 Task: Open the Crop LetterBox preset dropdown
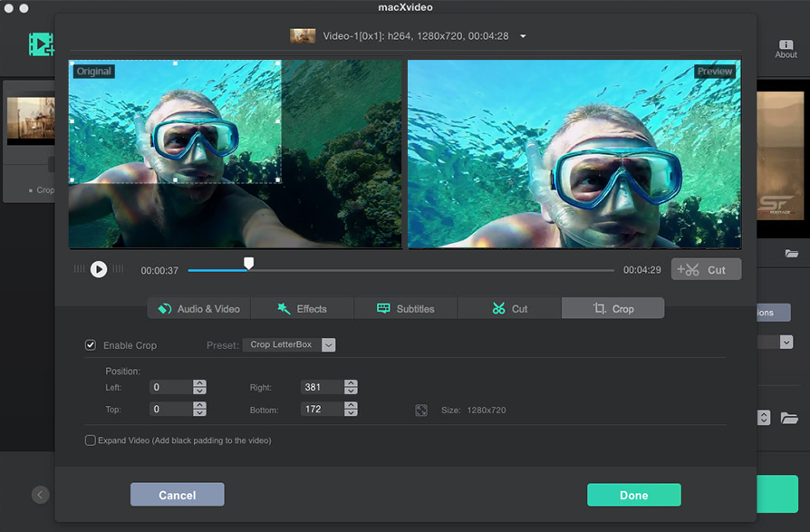[328, 344]
